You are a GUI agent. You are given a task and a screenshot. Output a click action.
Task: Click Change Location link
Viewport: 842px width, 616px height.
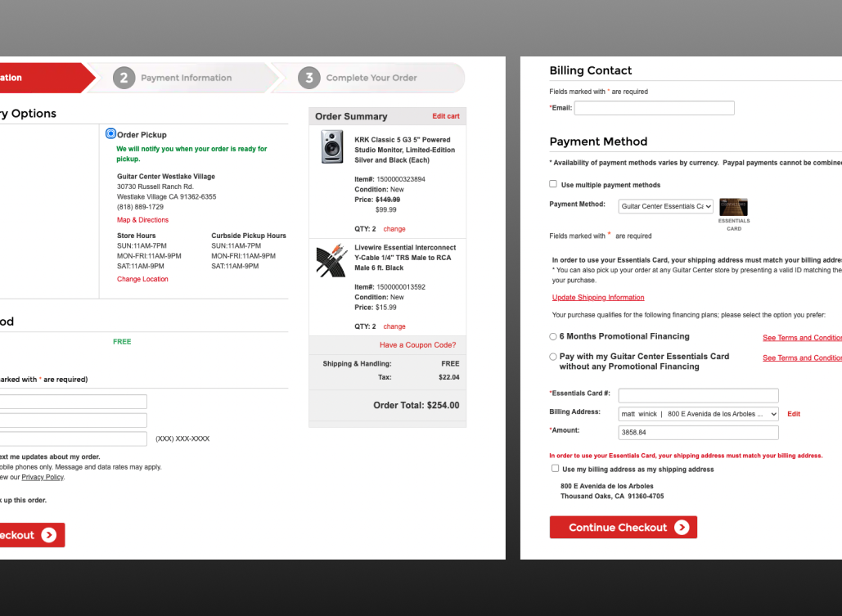[x=142, y=279]
